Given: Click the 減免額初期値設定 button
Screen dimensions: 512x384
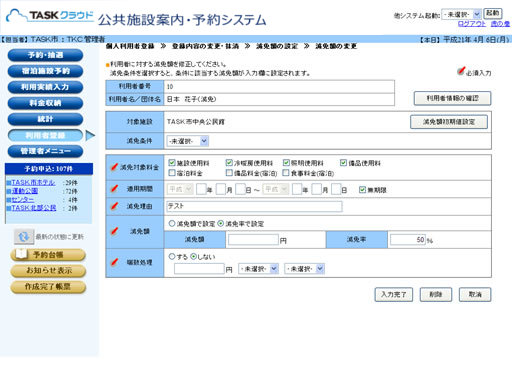Looking at the screenshot, I should coord(449,122).
